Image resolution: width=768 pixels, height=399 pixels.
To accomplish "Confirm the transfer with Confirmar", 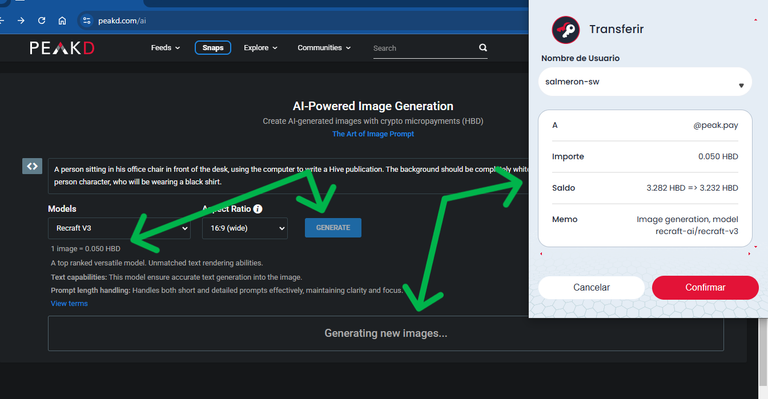I will click(x=705, y=287).
